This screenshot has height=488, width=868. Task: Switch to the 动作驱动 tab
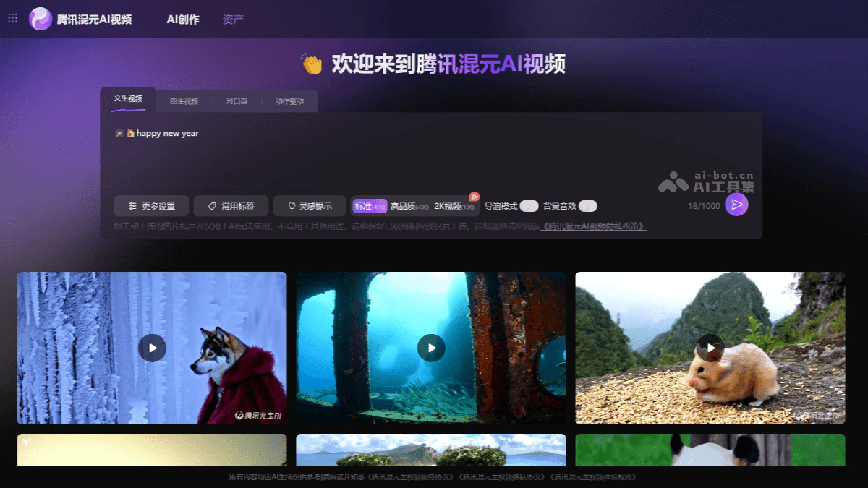[x=288, y=101]
